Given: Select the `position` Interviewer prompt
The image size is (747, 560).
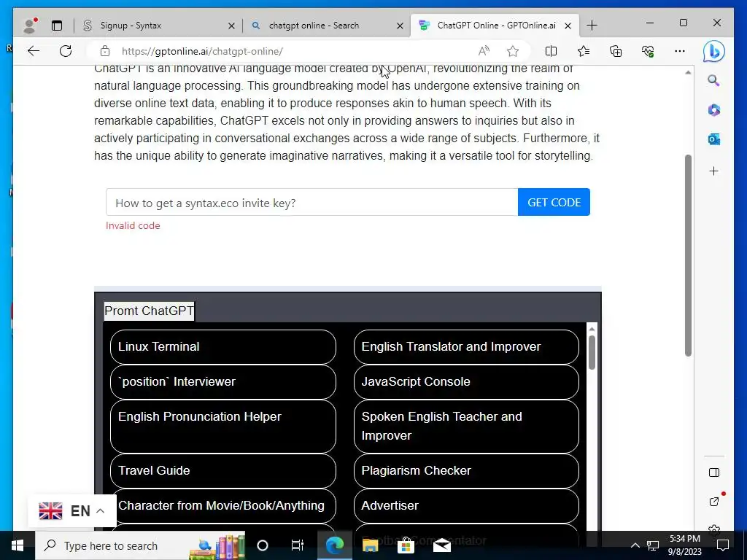Looking at the screenshot, I should (x=223, y=381).
